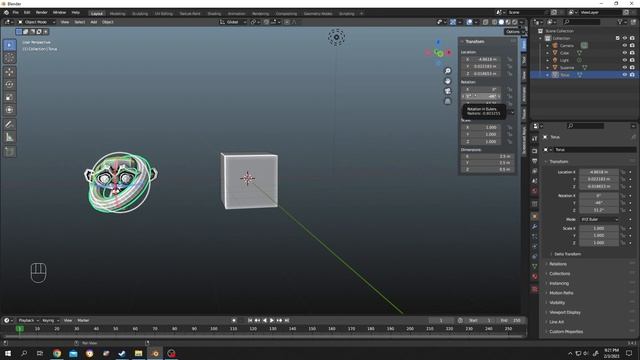Jump to the timeline end frame button
Viewport: 640px width, 360px height.
coord(287,320)
